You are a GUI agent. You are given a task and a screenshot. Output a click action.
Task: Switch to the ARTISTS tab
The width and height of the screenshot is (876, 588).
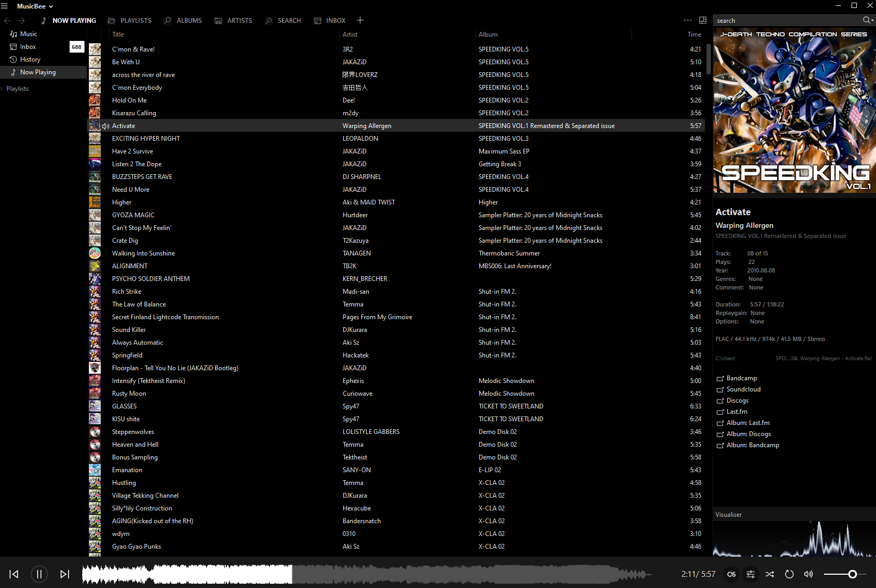click(233, 21)
